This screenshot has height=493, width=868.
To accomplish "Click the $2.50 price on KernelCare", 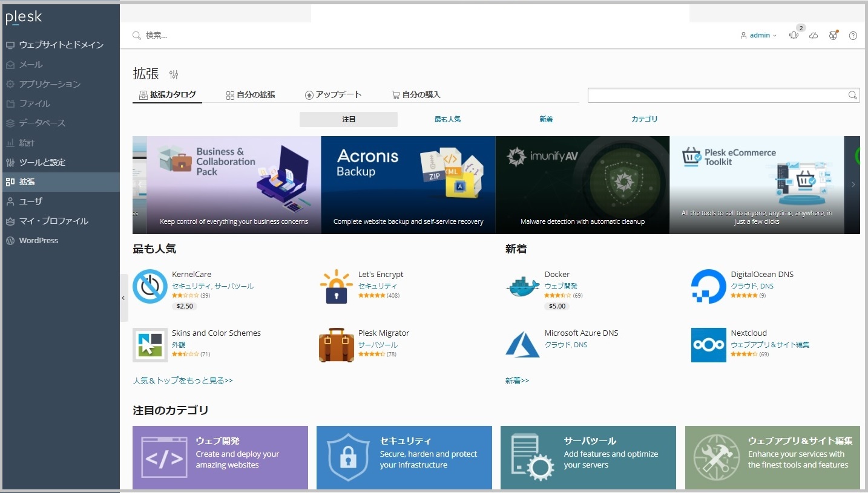I will tap(185, 306).
